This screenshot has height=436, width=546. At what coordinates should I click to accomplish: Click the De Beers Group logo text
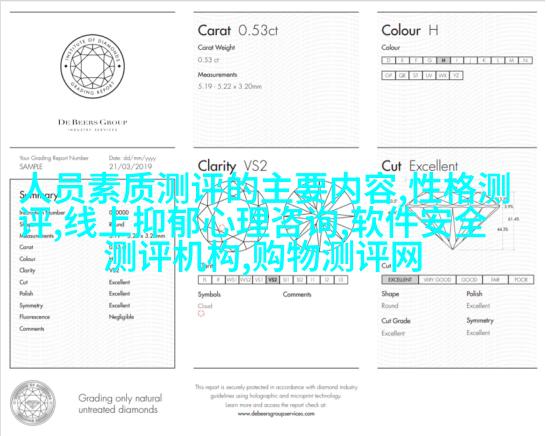[93, 122]
